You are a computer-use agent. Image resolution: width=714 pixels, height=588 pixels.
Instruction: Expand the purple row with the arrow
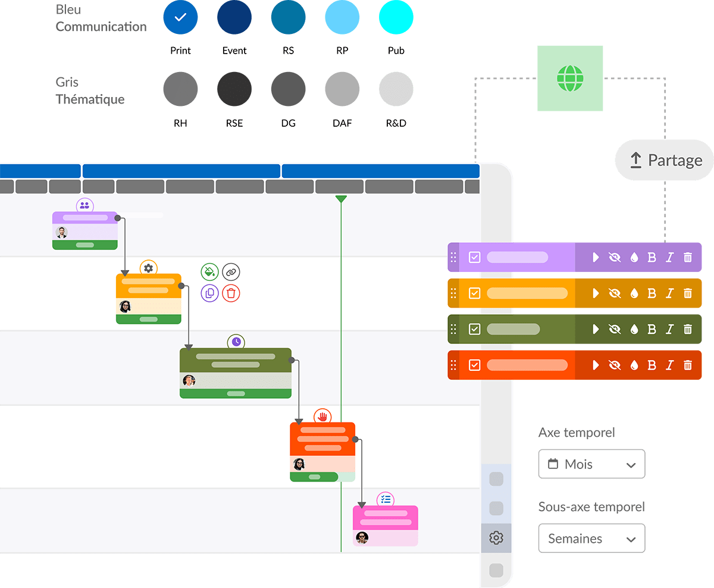coord(596,257)
